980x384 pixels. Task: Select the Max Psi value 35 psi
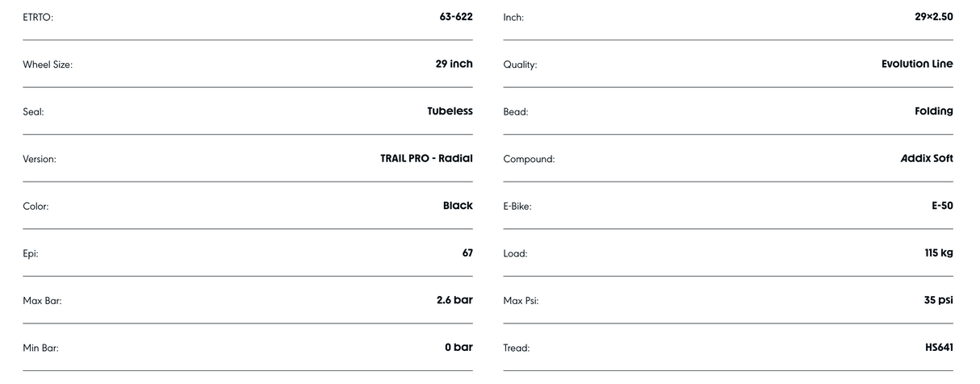938,300
